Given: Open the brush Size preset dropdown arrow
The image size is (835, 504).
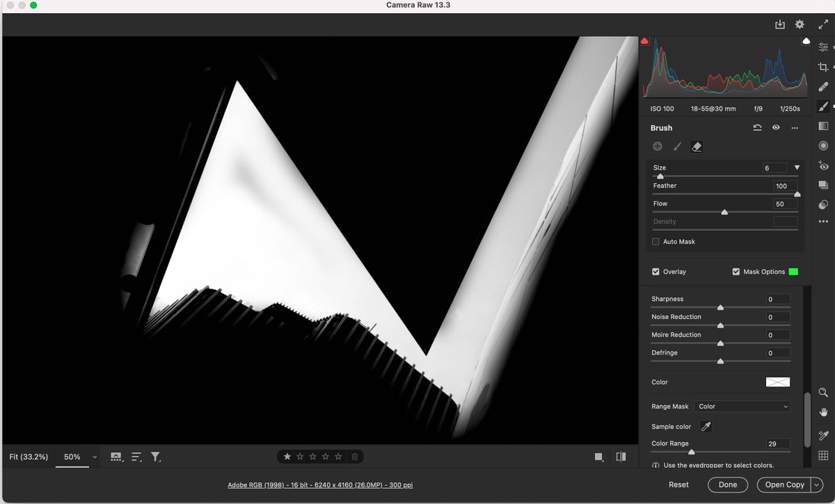Looking at the screenshot, I should click(x=797, y=168).
